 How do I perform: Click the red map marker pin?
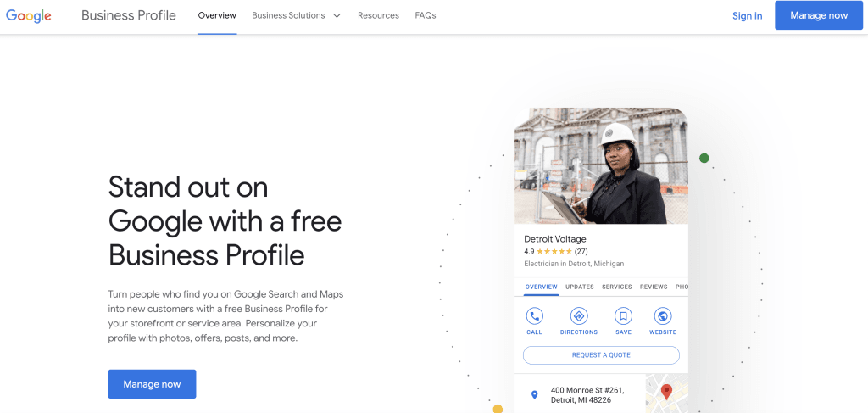(x=667, y=392)
